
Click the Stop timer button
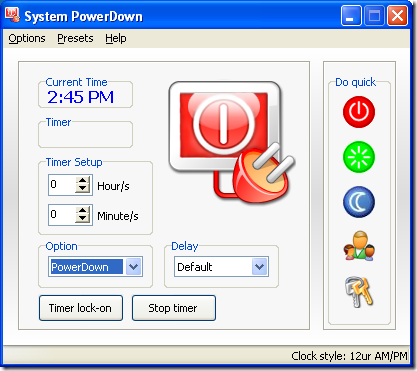tap(174, 308)
